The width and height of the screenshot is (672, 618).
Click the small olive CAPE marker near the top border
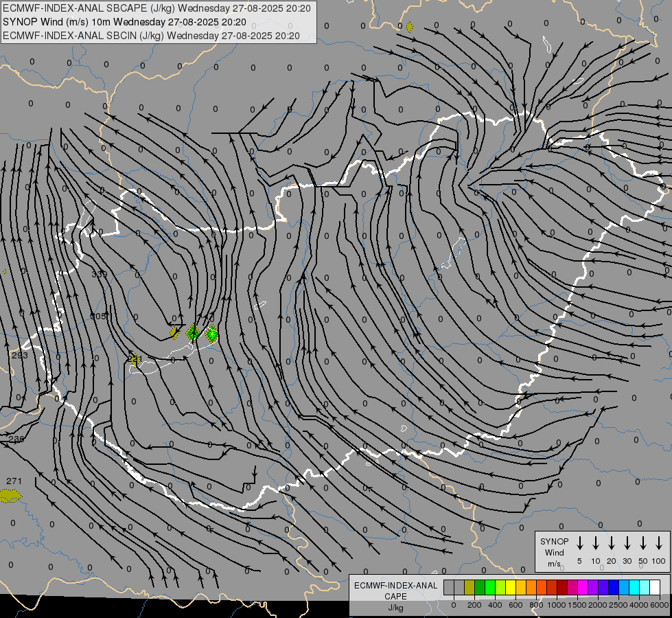click(x=410, y=27)
